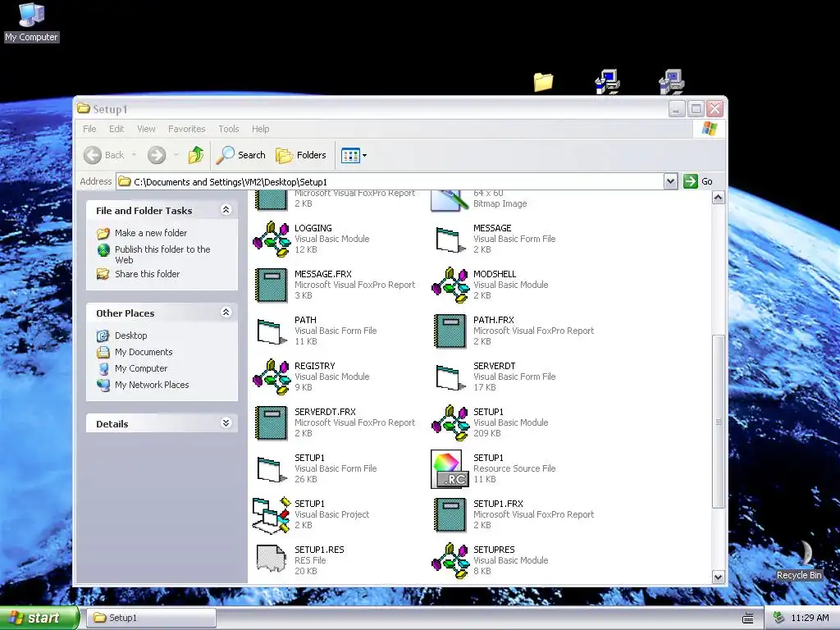The height and width of the screenshot is (630, 840).
Task: Collapse the File and Folder Tasks panel
Action: [226, 210]
